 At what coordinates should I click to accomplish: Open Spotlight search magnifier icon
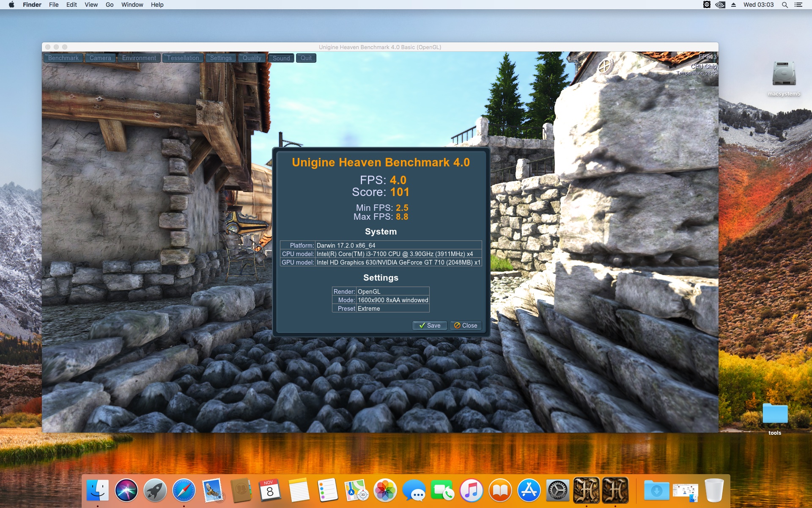785,5
